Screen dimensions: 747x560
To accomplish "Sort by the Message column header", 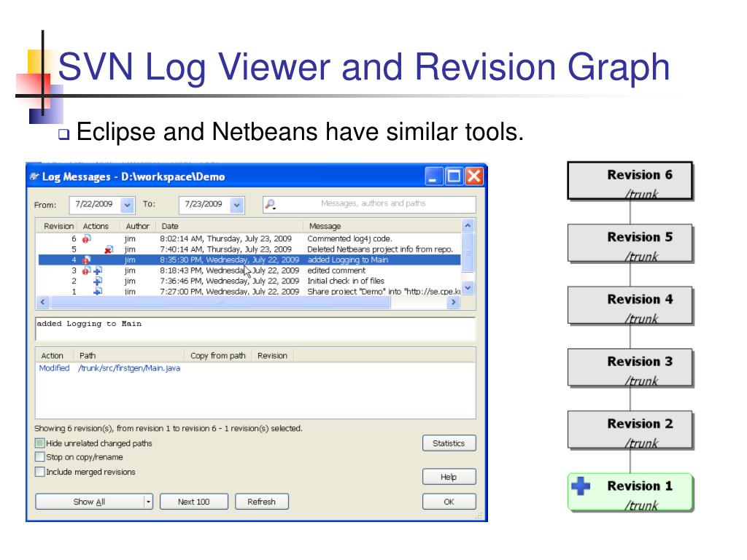I will [x=325, y=226].
